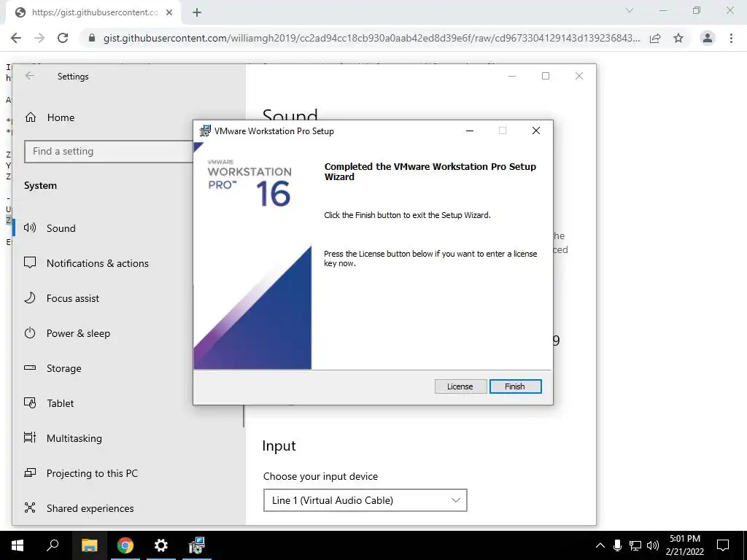Click the Projecting to this PC icon
Viewport: 747px width, 560px height.
[30, 472]
